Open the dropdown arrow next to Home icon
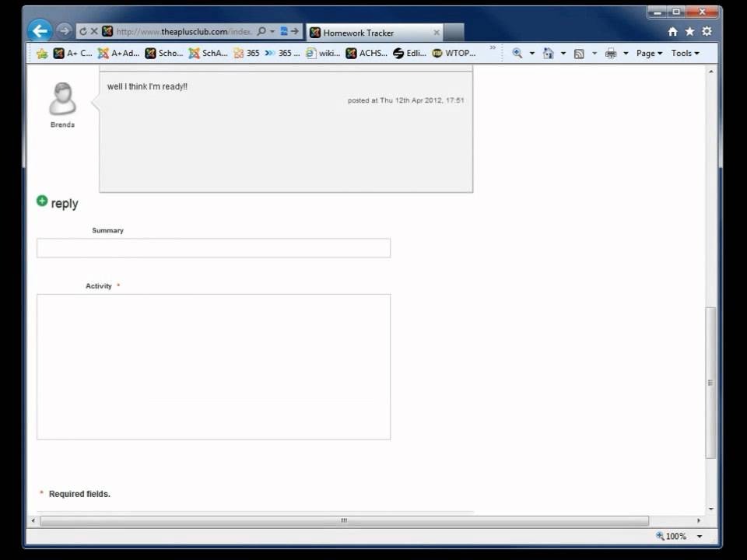 coord(563,54)
